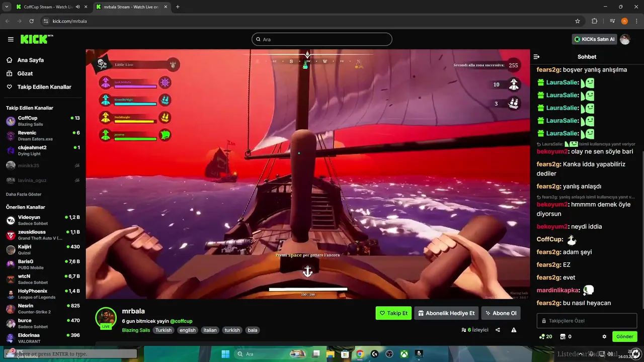
Task: Open Chrome profile avatar
Action: coord(624,21)
